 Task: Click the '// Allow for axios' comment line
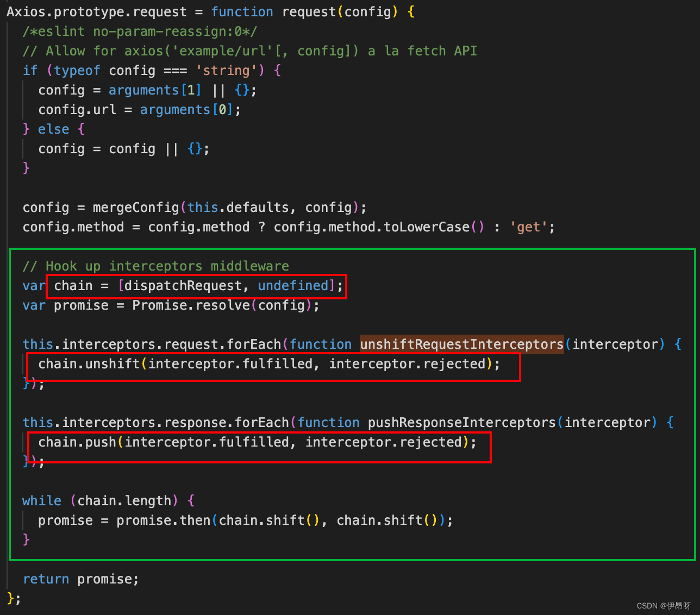250,51
